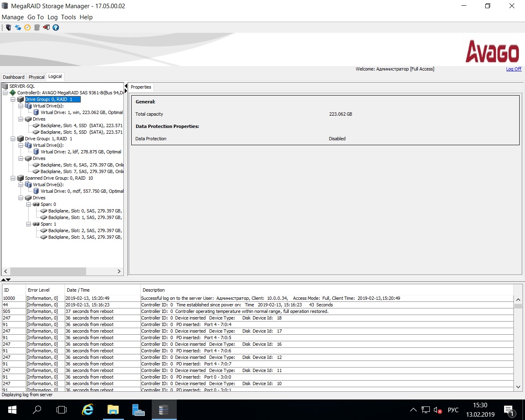Screen dimensions: 525x420
Task: Open Task View on the taskbar
Action: (x=62, y=409)
